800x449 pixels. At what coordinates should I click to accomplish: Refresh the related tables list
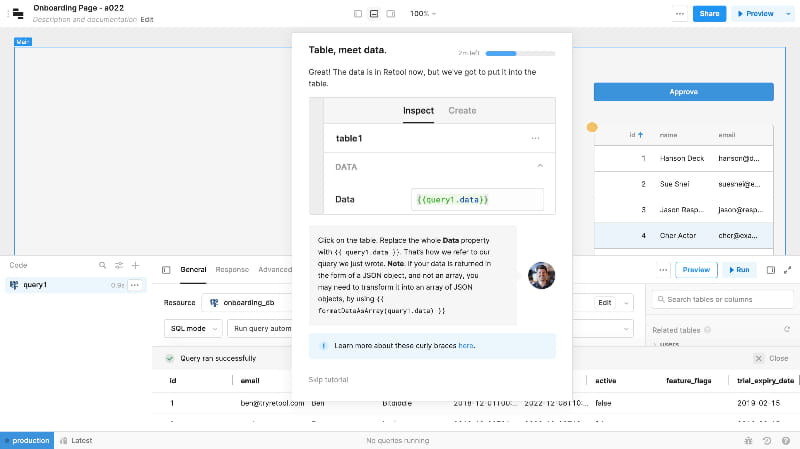(x=787, y=330)
